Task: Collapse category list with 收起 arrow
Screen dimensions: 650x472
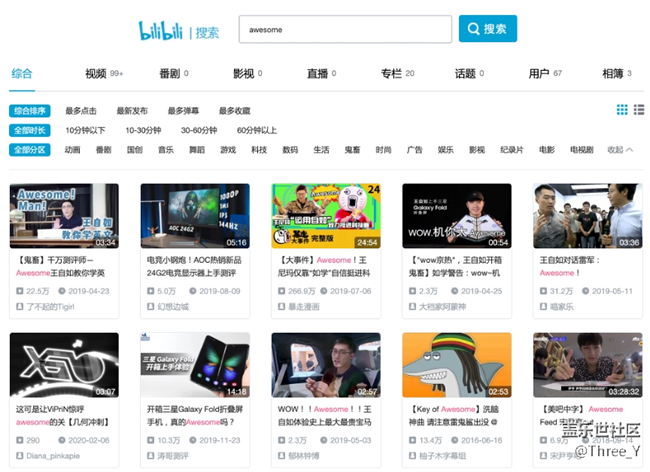Action: click(619, 150)
